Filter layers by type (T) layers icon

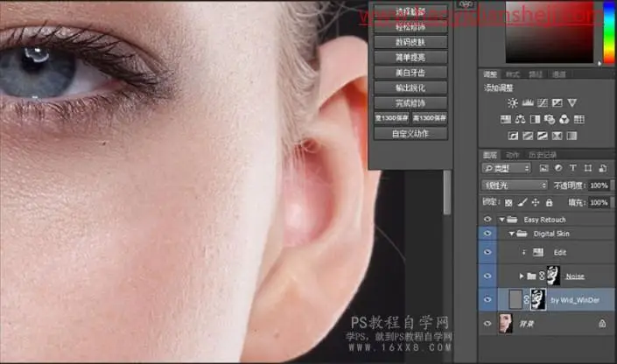pos(573,168)
